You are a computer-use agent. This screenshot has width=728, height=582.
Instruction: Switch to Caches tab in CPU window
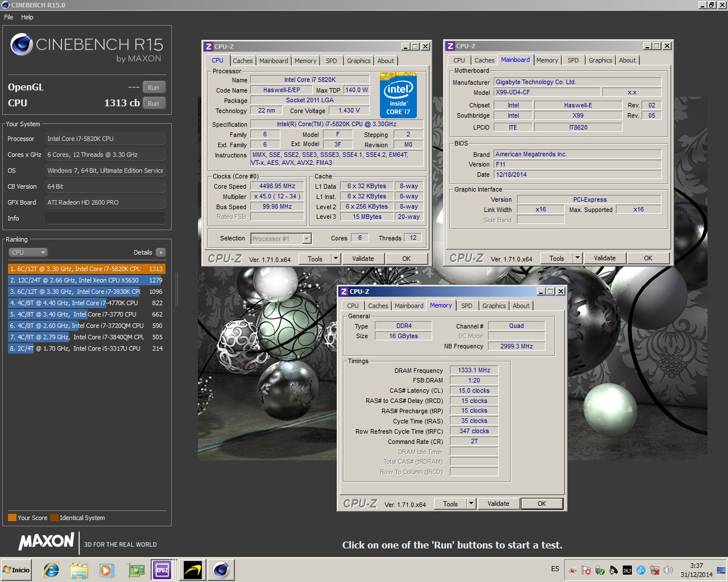point(243,61)
